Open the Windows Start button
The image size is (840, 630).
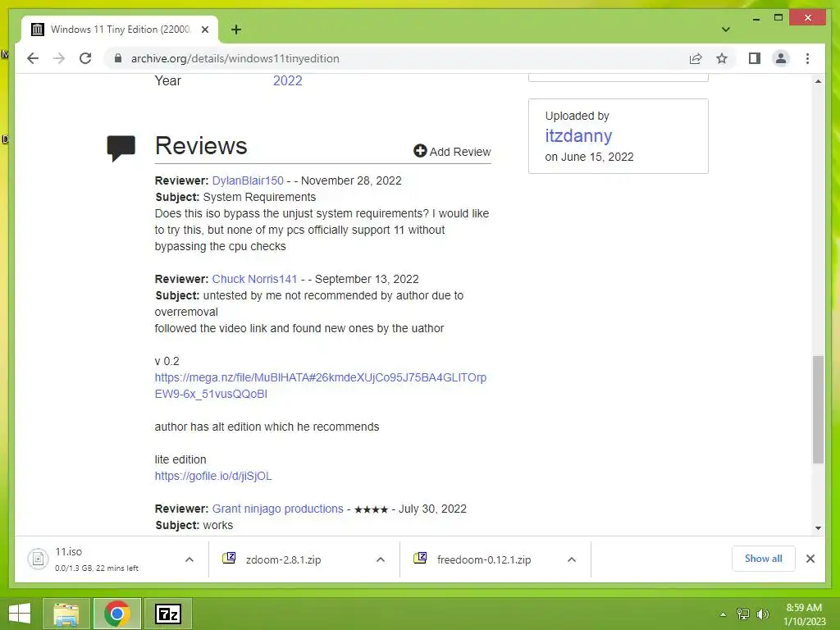(x=20, y=614)
